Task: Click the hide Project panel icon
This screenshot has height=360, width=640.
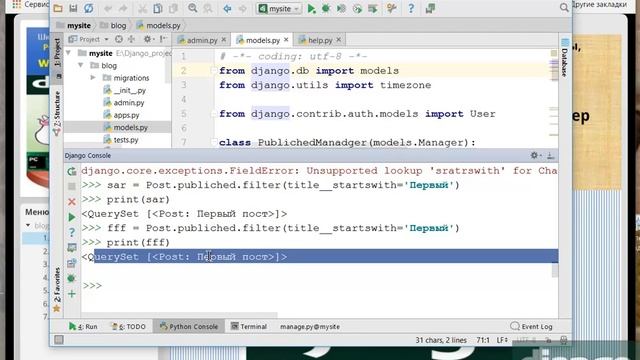Action: tap(163, 39)
